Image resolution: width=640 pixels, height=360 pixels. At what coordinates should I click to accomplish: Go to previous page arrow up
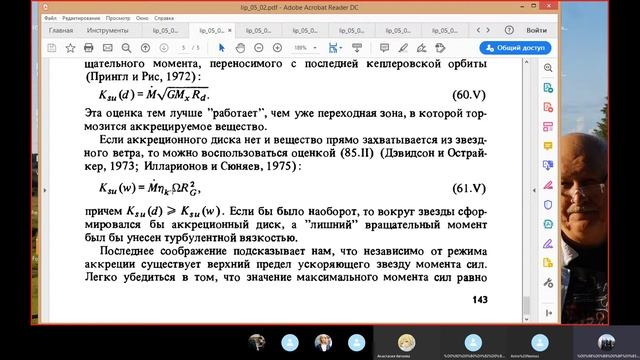click(145, 48)
